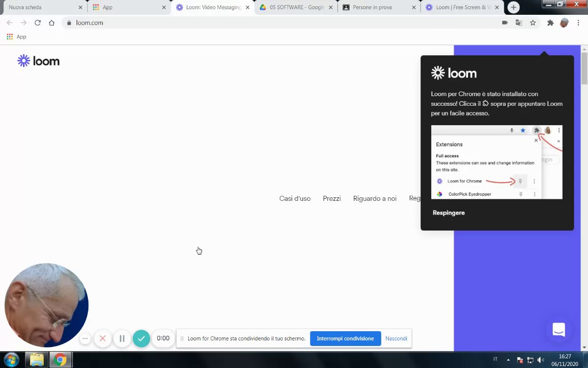This screenshot has height=368, width=588.
Task: Open a new tab with the plus button
Action: (513, 7)
